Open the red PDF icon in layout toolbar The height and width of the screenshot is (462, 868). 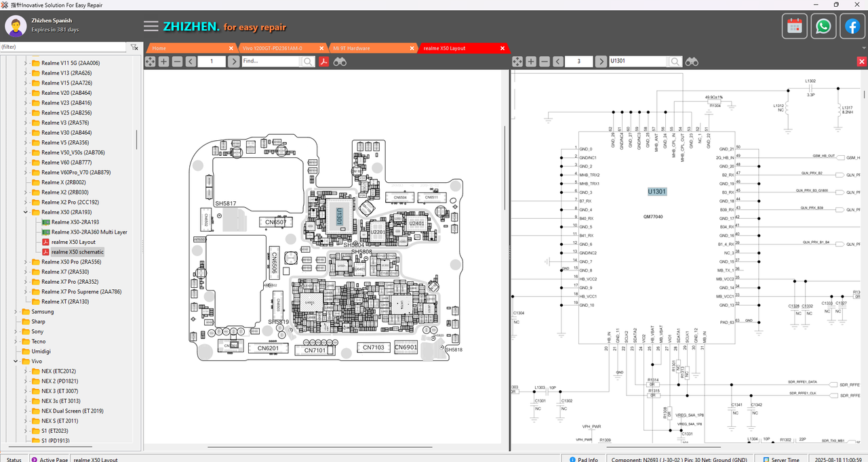pos(324,62)
